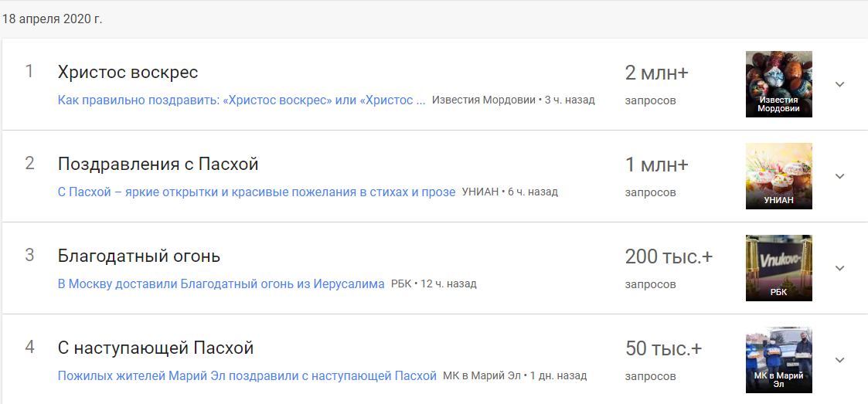Open the Известия Мордовии article link
This screenshot has width=868, height=404.
pyautogui.click(x=241, y=100)
